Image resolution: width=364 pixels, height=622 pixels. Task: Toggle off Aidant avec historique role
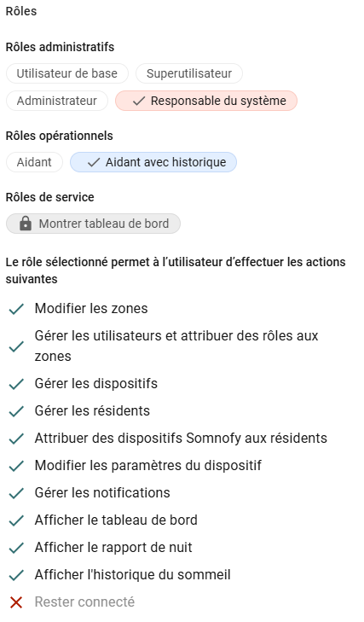point(153,163)
